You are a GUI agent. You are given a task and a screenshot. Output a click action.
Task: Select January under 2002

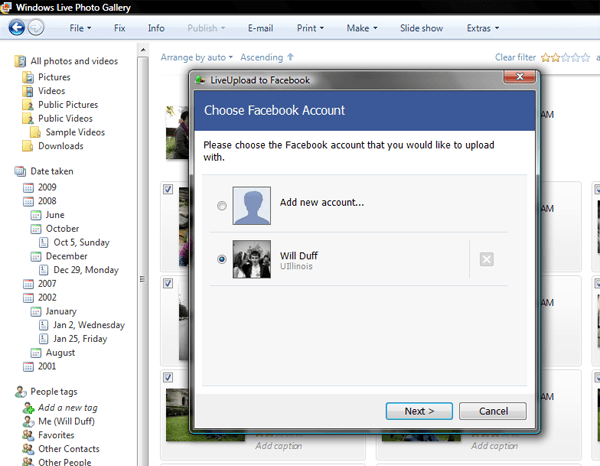61,311
